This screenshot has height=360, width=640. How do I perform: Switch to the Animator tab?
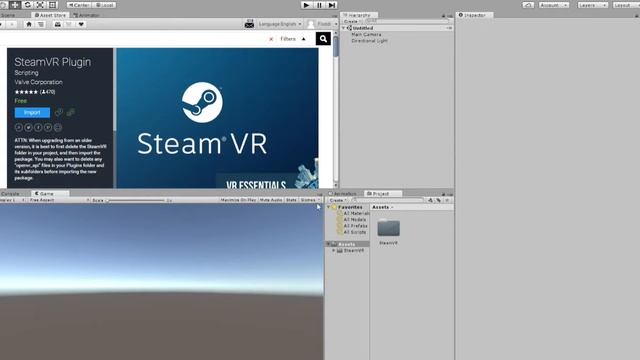(87, 15)
